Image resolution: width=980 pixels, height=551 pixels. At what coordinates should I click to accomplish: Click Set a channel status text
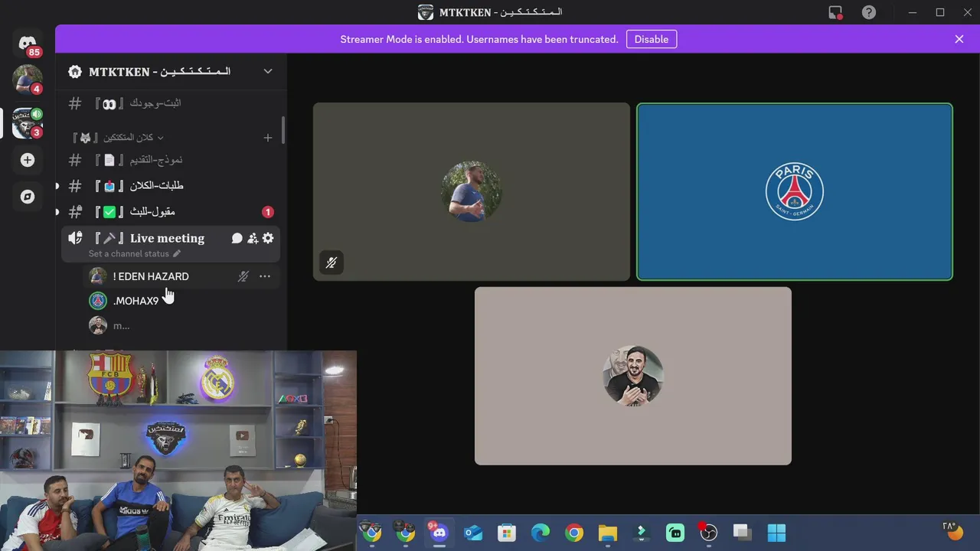[x=129, y=253]
